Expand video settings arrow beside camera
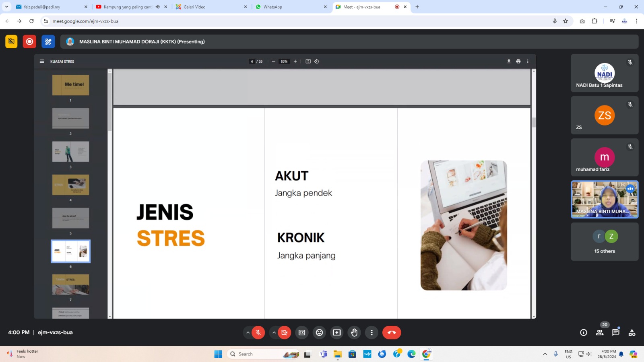The height and width of the screenshot is (362, 644). point(274,332)
